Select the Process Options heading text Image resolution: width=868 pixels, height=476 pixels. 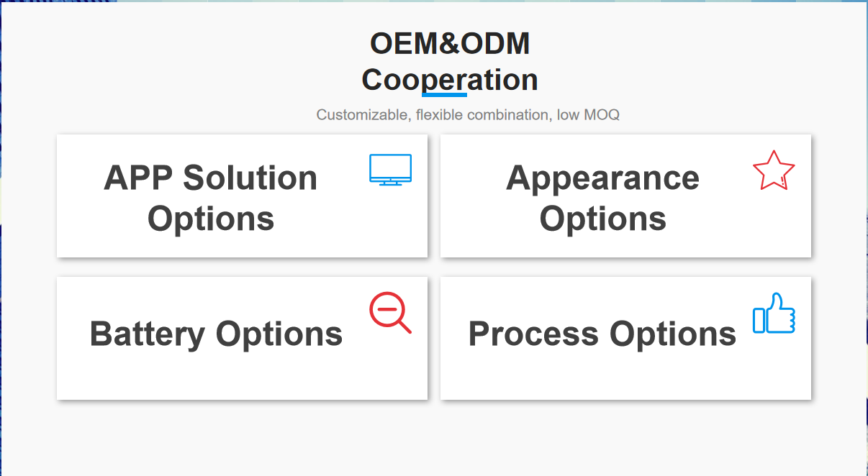[602, 334]
